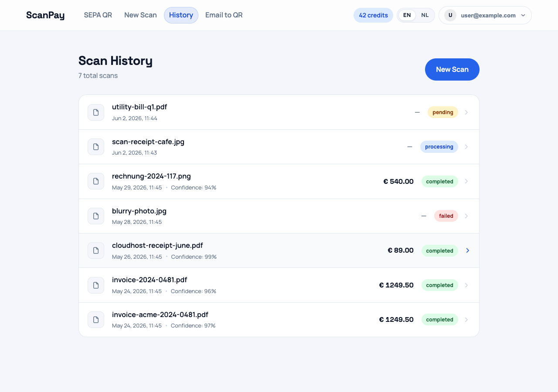This screenshot has height=392, width=558.
Task: Click the 7 total scans text
Action: (x=98, y=76)
